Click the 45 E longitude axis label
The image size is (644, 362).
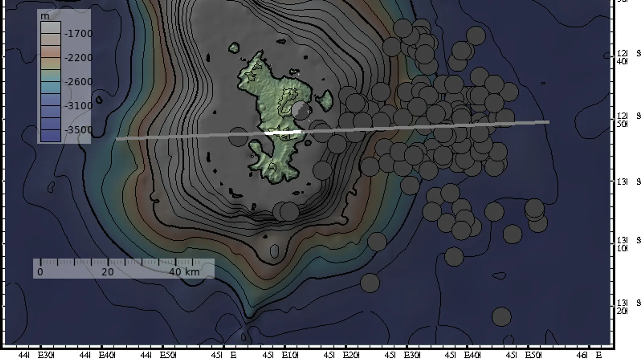tap(224, 355)
